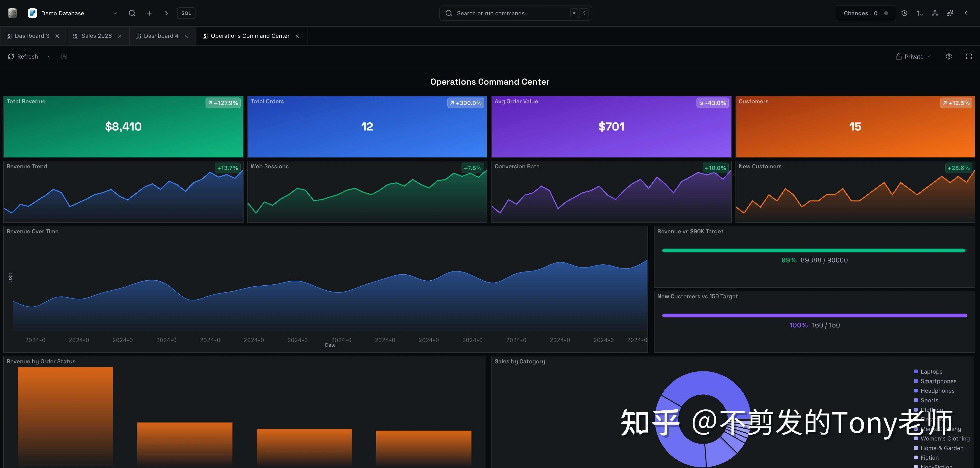Toggle the Headphones legend entry
Image resolution: width=980 pixels, height=468 pixels.
pyautogui.click(x=934, y=391)
